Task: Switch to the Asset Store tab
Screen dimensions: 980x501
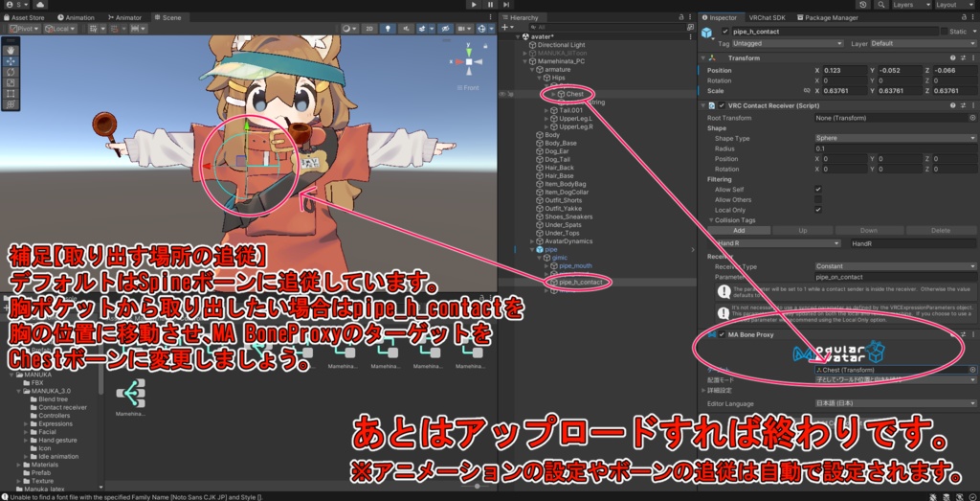Action: 24,17
